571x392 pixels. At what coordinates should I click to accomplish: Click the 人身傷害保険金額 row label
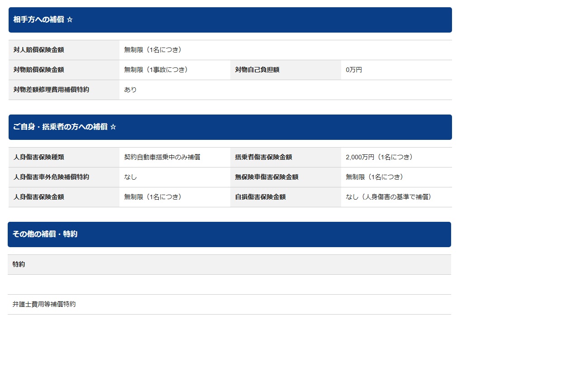pos(39,197)
